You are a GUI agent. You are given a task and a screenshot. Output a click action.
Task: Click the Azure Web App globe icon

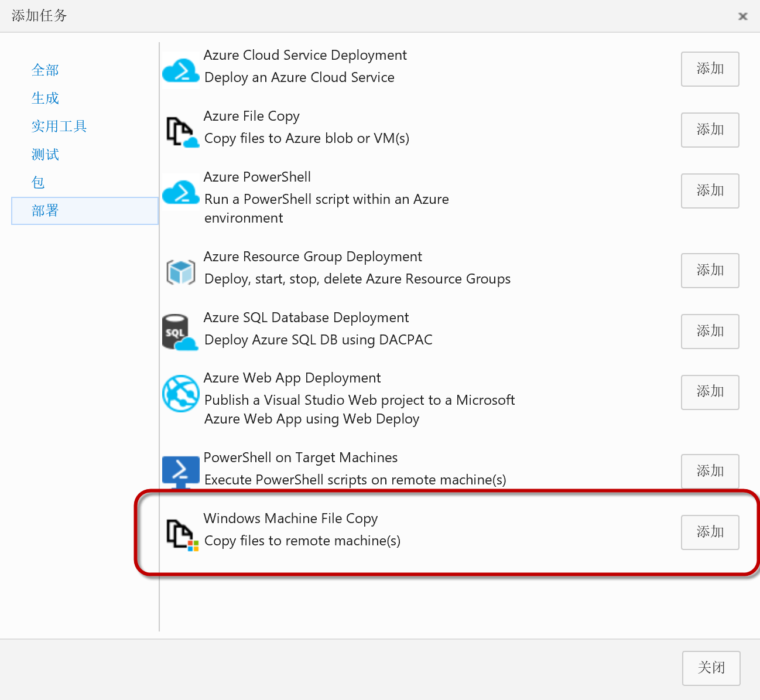click(180, 394)
